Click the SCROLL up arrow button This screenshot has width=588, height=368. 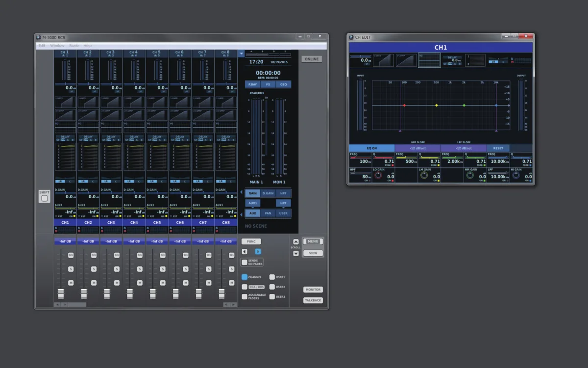296,241
